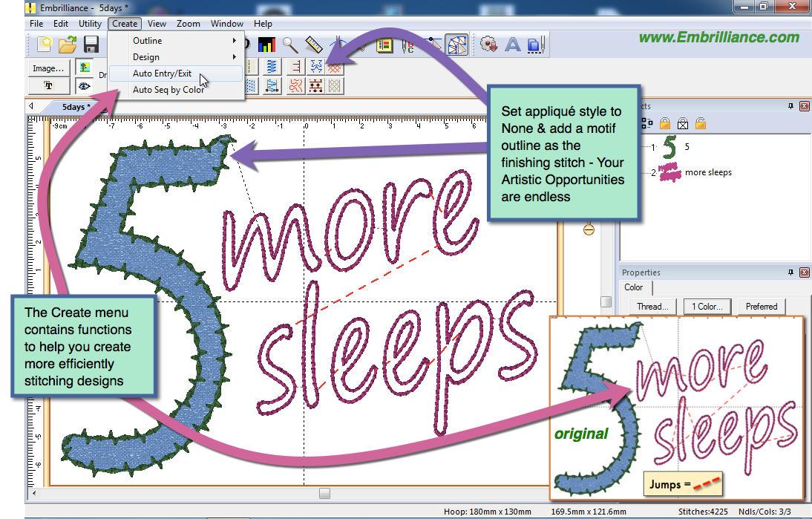The height and width of the screenshot is (519, 812).
Task: Switch to the Color tab in Properties
Action: [635, 288]
